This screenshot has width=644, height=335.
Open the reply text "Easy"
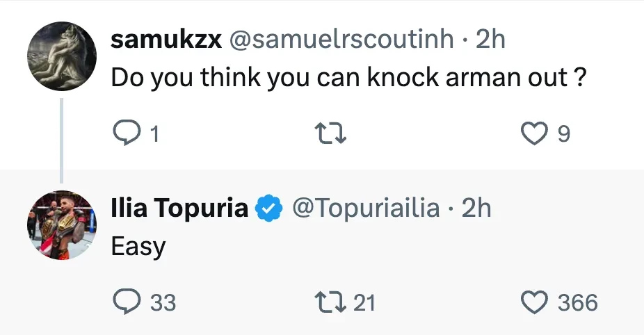click(x=138, y=247)
